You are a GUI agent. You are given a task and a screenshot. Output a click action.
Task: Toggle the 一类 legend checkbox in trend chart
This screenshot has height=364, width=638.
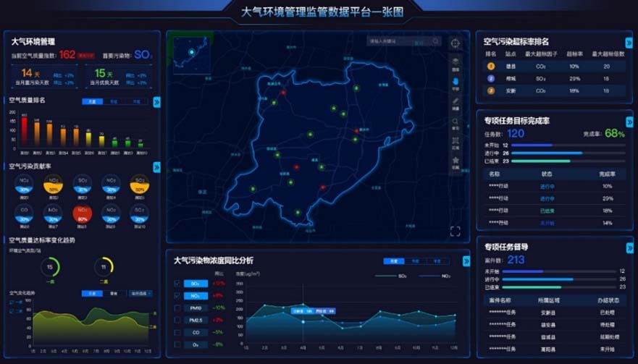click(12, 302)
